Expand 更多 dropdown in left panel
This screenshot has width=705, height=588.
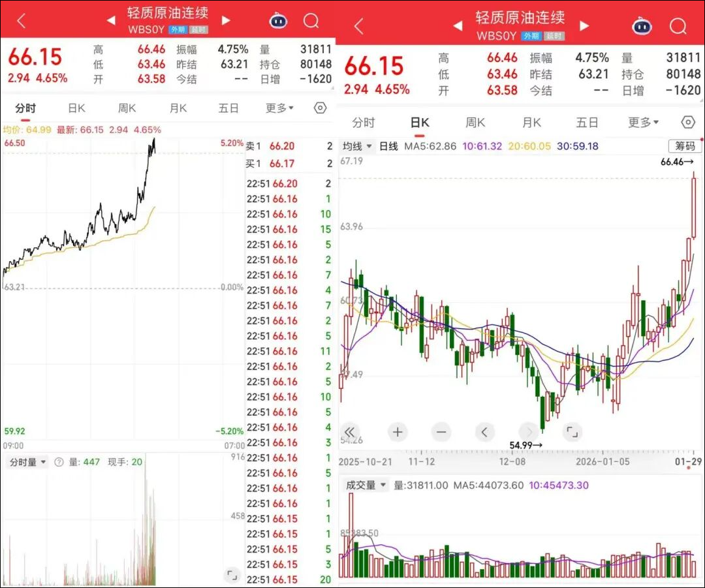coord(279,108)
